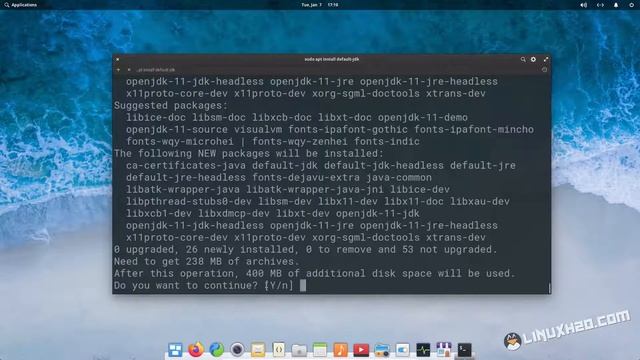Click 'openjdk-11-source' package name
The height and width of the screenshot is (360, 640).
coord(177,129)
